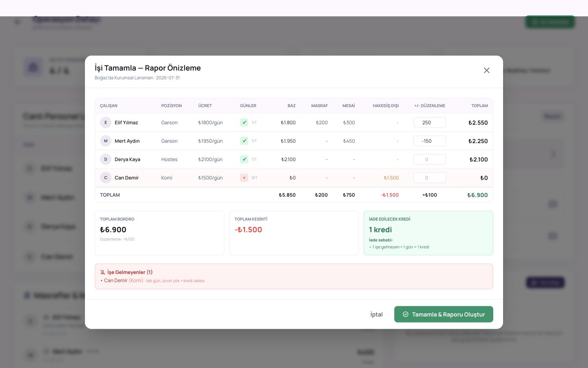This screenshot has width=588, height=368.
Task: Click Elif Yılmaz avatar E
Action: pyautogui.click(x=106, y=123)
